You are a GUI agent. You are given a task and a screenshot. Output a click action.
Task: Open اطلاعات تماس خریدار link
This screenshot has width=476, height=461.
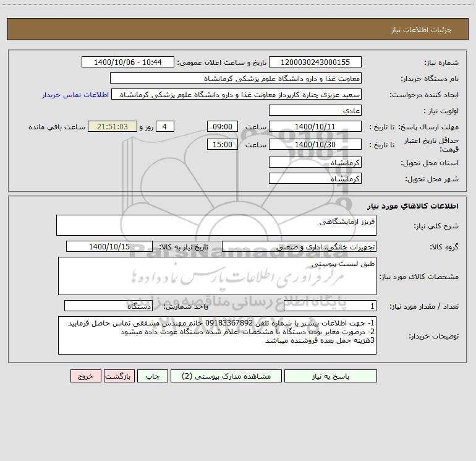point(75,95)
